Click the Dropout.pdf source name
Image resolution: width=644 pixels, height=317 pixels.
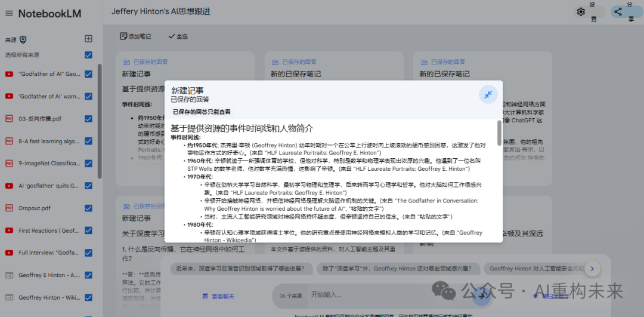coord(35,208)
